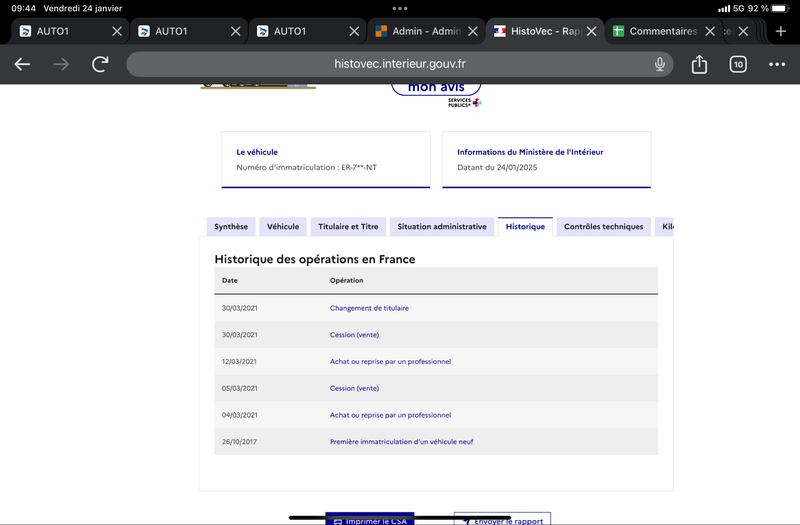Image resolution: width=800 pixels, height=525 pixels.
Task: Open the browser three-dot menu
Action: point(777,64)
